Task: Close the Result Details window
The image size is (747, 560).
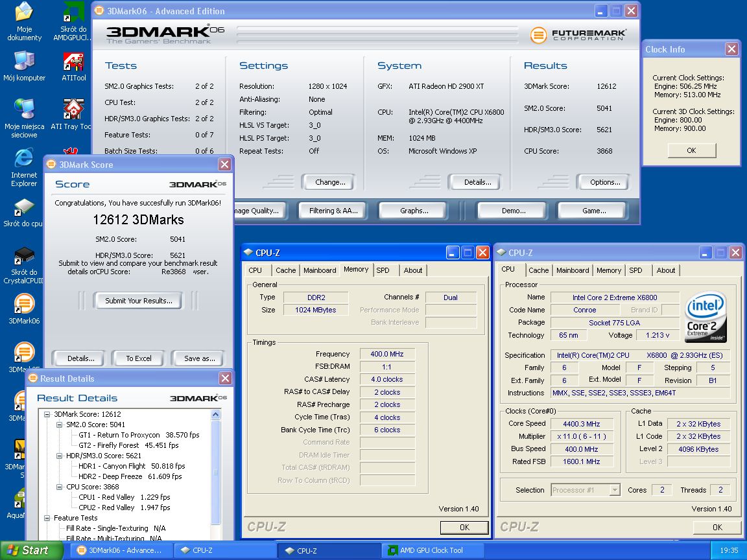Action: coord(225,378)
